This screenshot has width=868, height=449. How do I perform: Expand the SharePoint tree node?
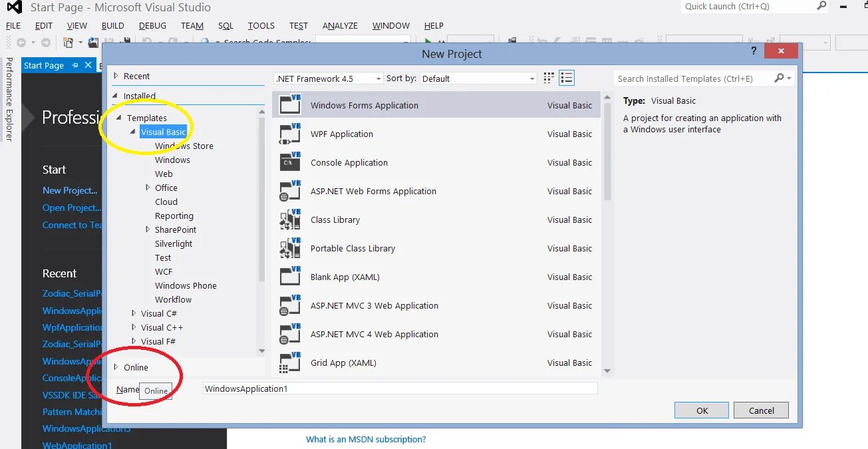point(148,229)
